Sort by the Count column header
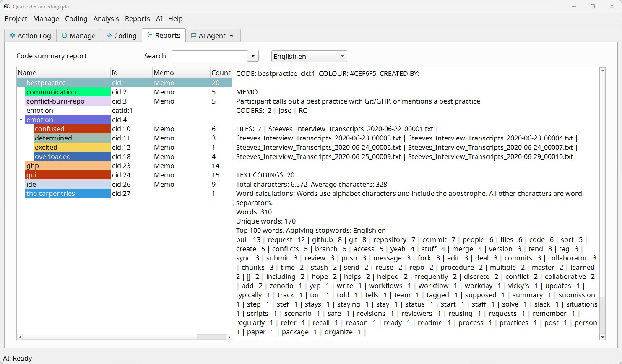 221,73
